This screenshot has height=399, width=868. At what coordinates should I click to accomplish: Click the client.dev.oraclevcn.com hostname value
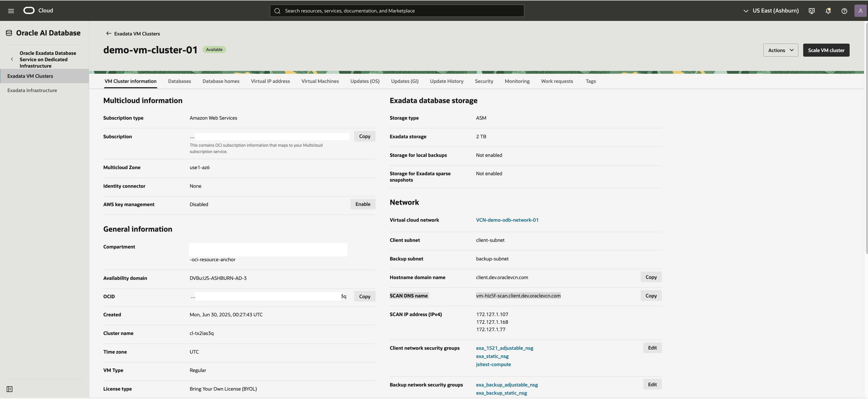502,277
